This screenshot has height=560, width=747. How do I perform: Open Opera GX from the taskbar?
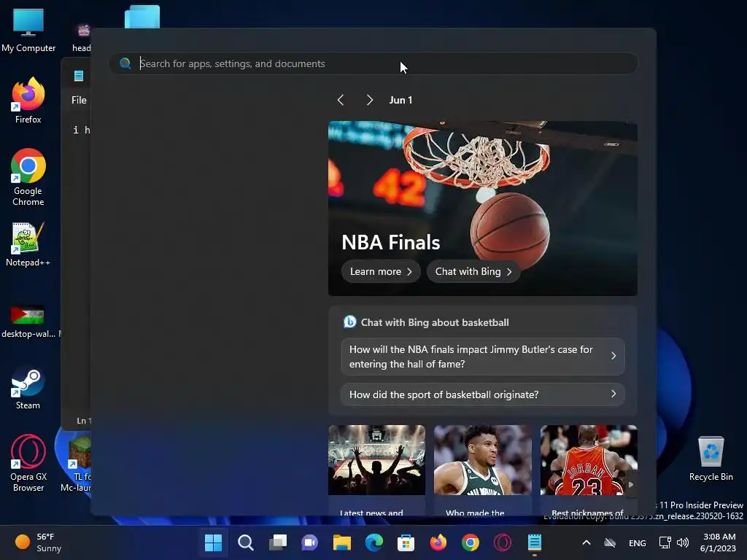click(x=503, y=542)
